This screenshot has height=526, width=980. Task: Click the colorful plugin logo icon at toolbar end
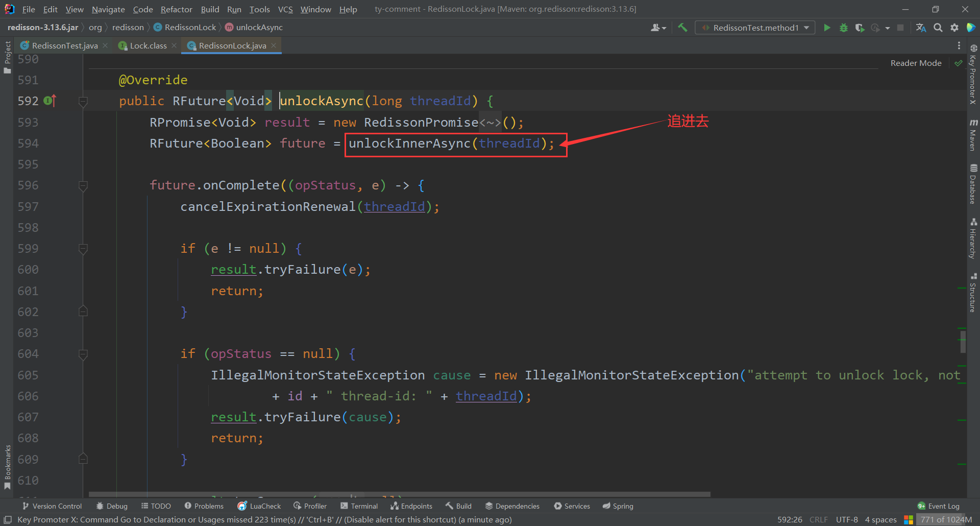click(971, 28)
